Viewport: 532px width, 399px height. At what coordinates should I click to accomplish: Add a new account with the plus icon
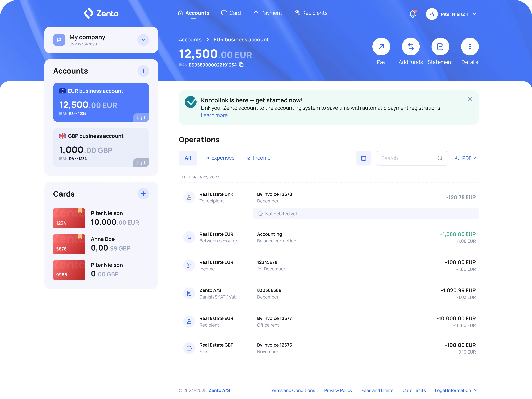[143, 71]
